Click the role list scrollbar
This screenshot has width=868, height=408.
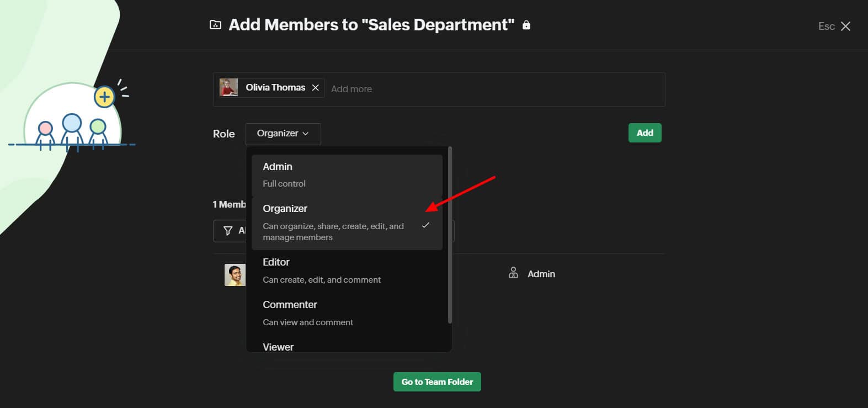pyautogui.click(x=450, y=235)
